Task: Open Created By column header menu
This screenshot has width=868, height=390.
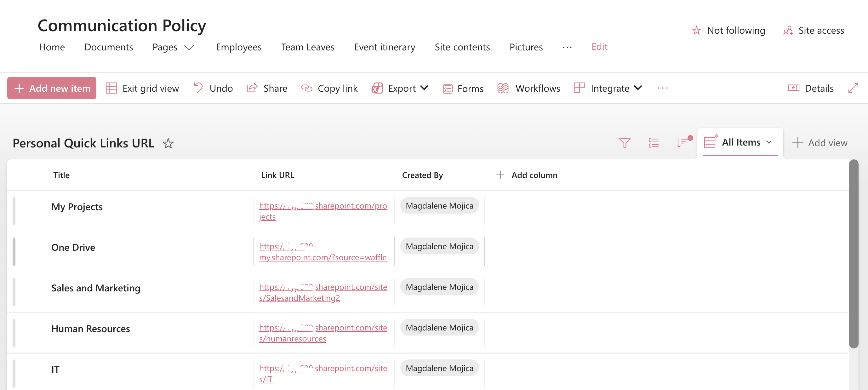Action: pos(422,175)
